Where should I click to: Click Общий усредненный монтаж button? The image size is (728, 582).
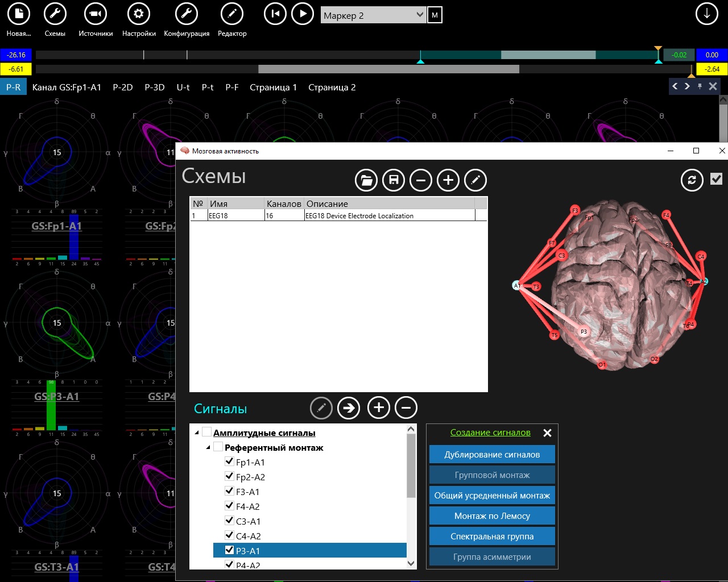[x=492, y=496]
